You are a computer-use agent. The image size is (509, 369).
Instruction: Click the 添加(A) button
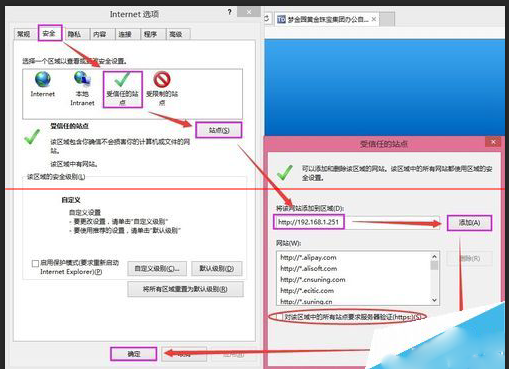(x=469, y=223)
